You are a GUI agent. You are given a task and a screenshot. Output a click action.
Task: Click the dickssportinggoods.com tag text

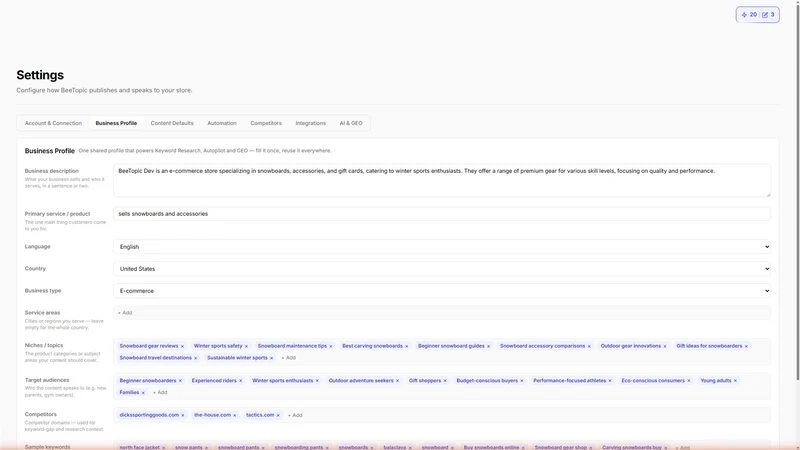click(x=149, y=415)
